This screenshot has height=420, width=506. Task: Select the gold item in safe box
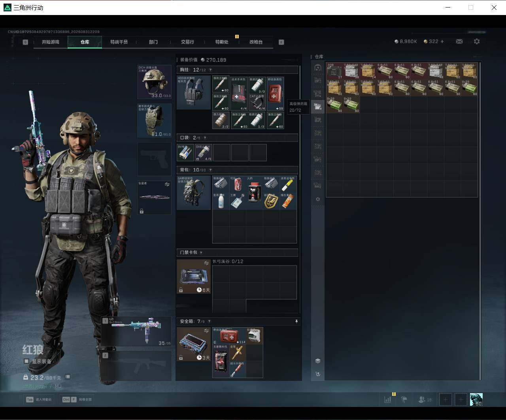[x=238, y=352]
